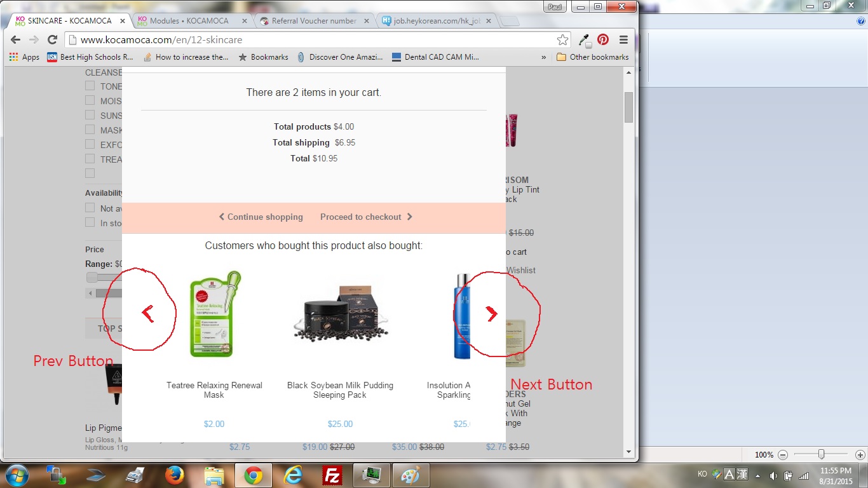868x488 pixels.
Task: Tick the EXFO filter checkbox
Action: coord(90,145)
